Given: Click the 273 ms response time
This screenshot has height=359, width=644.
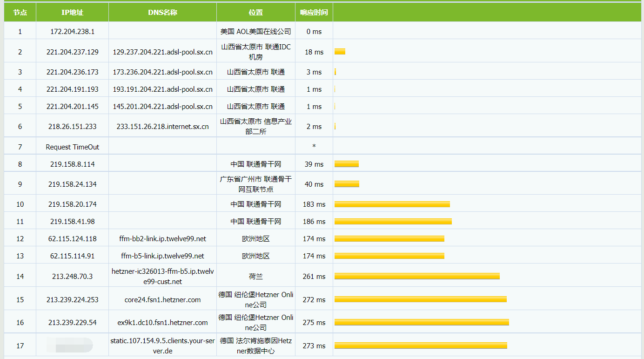Looking at the screenshot, I should click(x=314, y=346).
